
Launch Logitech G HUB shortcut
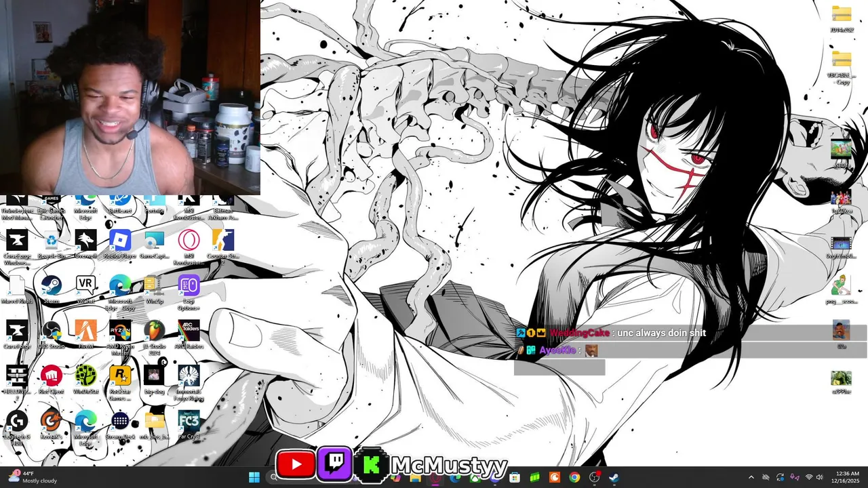17,428
